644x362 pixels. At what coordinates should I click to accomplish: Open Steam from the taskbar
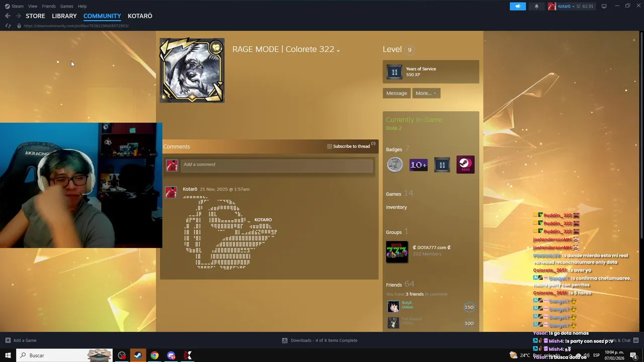[137, 355]
